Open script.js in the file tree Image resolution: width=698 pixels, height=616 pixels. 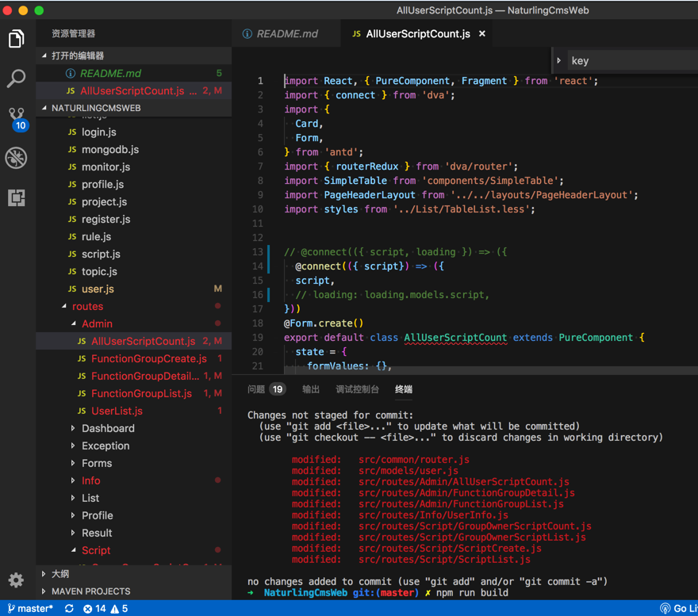133,254
